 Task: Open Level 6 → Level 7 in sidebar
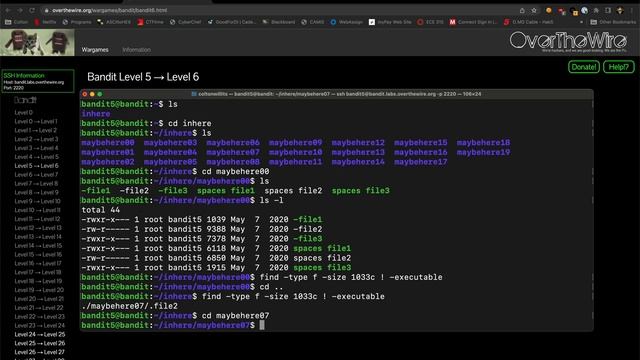(x=36, y=175)
